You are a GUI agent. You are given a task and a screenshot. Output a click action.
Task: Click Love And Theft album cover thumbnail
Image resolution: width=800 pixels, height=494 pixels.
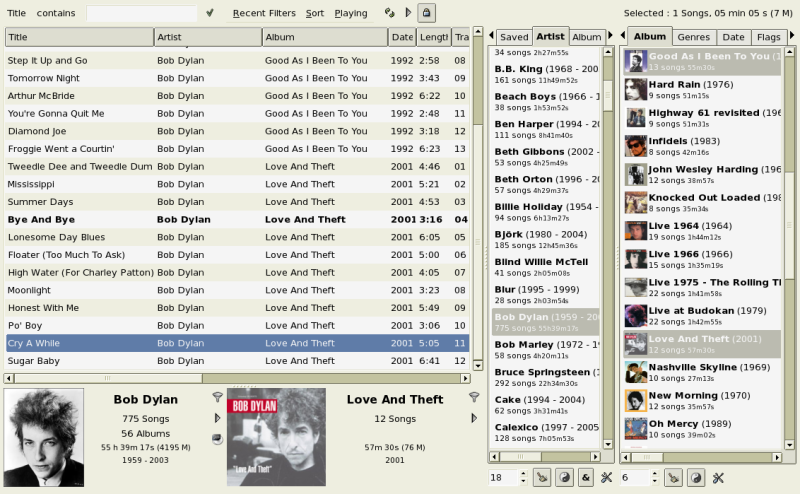[x=276, y=437]
